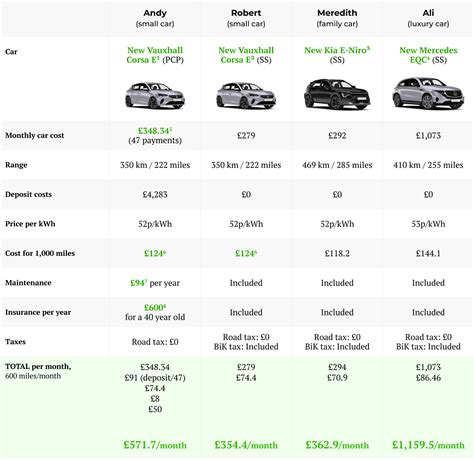Follow the New Kia E-Niro link
The height and width of the screenshot is (460, 474).
pyautogui.click(x=337, y=50)
